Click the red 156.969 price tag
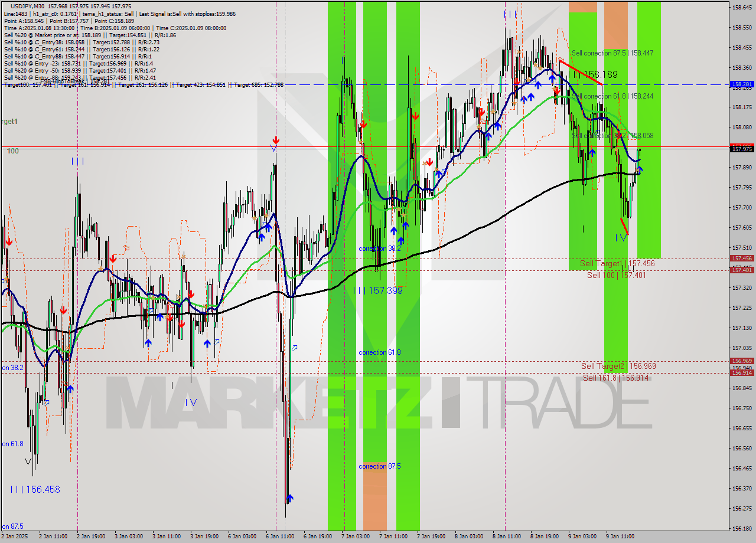The width and height of the screenshot is (756, 543). [742, 361]
